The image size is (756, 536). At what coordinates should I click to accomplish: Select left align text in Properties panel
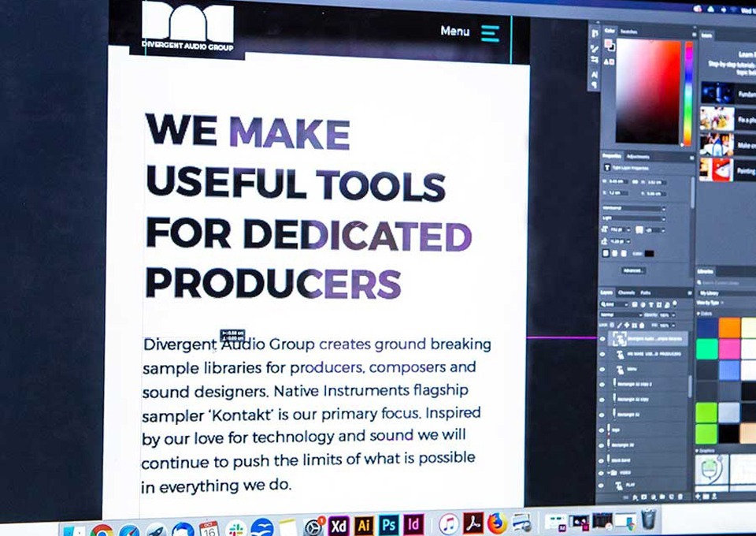click(606, 253)
